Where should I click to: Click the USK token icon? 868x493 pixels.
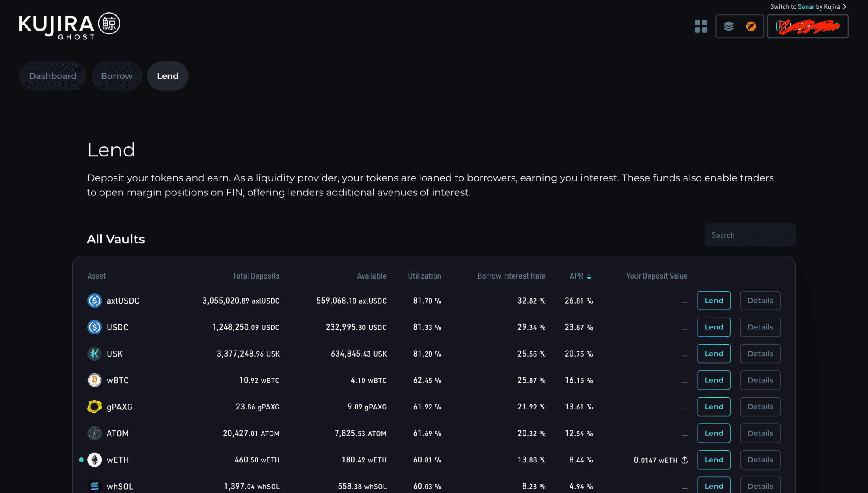click(95, 354)
